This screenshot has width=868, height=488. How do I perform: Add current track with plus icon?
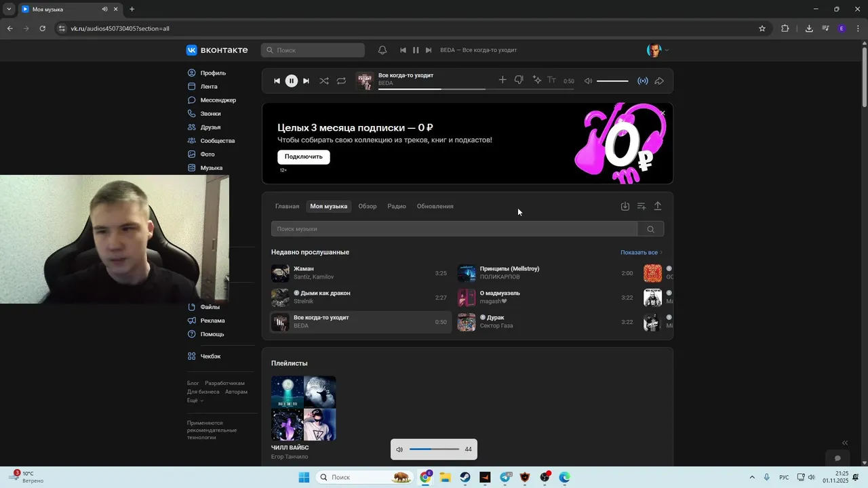click(x=502, y=80)
